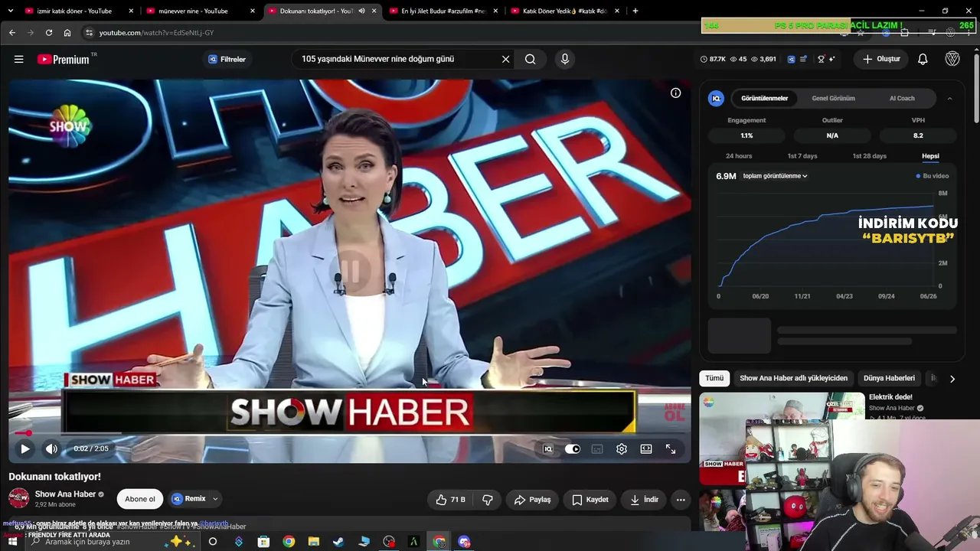The image size is (980, 551).
Task: Go back to previous page
Action: (12, 33)
